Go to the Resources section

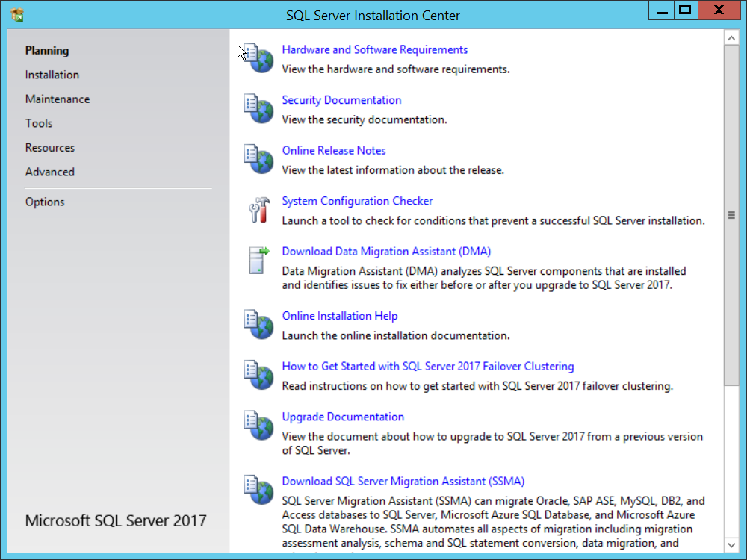[x=50, y=148]
